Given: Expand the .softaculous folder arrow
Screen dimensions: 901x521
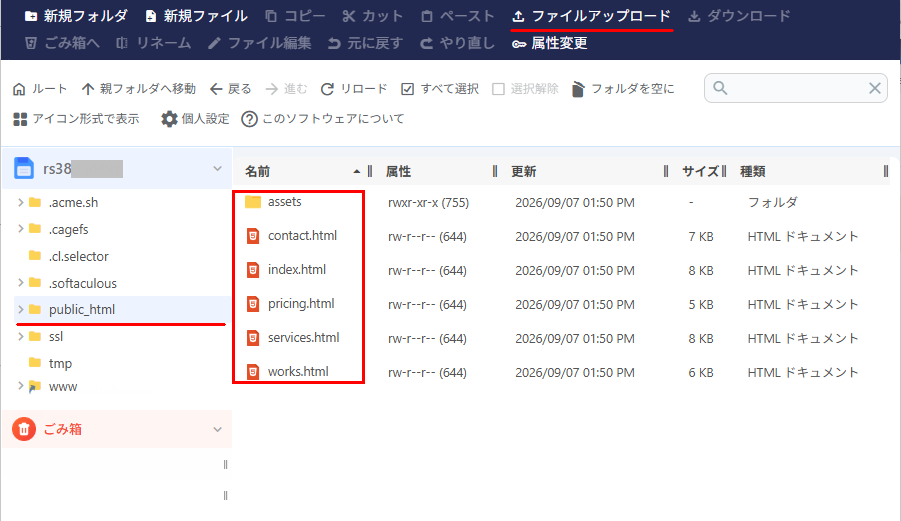Looking at the screenshot, I should tap(21, 283).
